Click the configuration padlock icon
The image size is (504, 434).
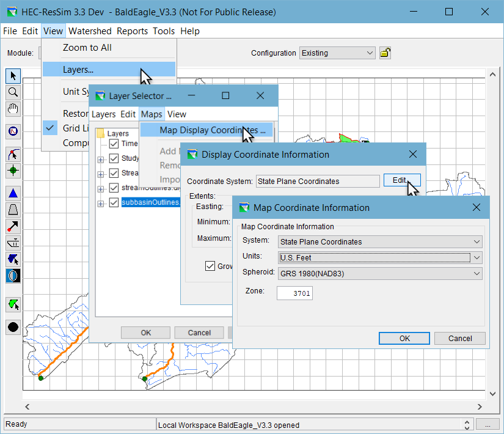385,53
